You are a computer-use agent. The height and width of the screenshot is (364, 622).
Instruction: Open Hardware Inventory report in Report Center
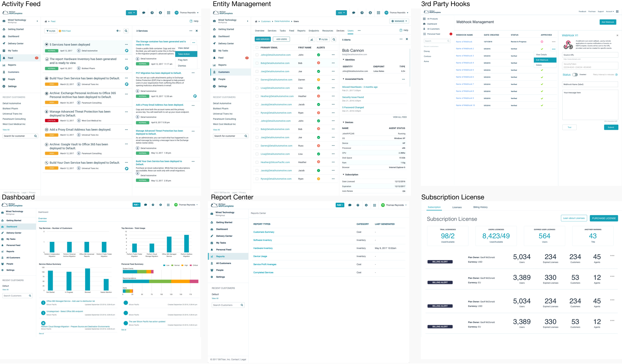pos(263,248)
